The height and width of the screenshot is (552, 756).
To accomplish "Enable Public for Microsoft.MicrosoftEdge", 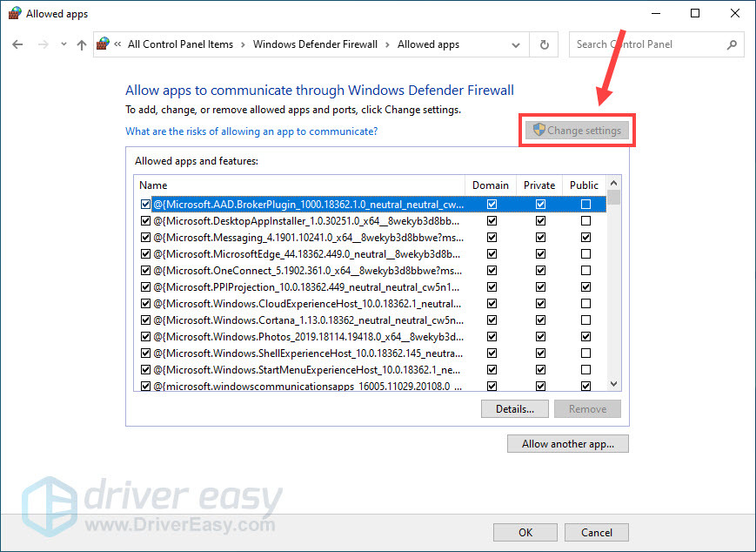I will point(585,254).
